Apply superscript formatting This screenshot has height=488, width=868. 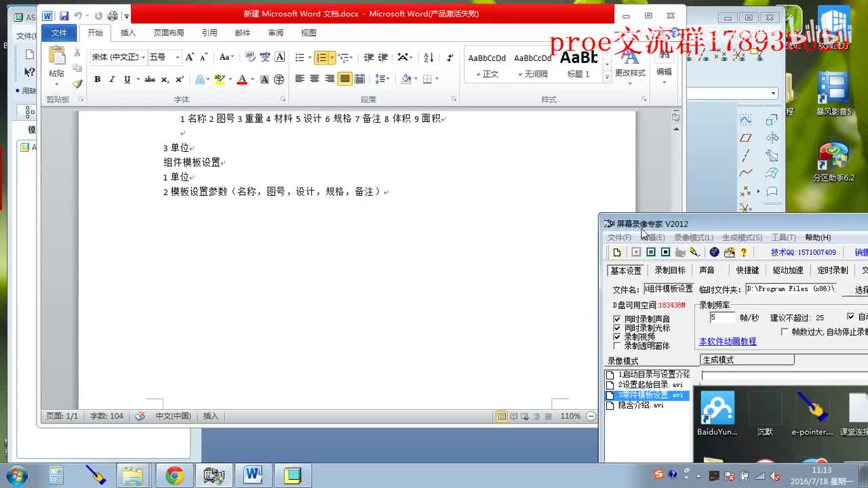(180, 79)
